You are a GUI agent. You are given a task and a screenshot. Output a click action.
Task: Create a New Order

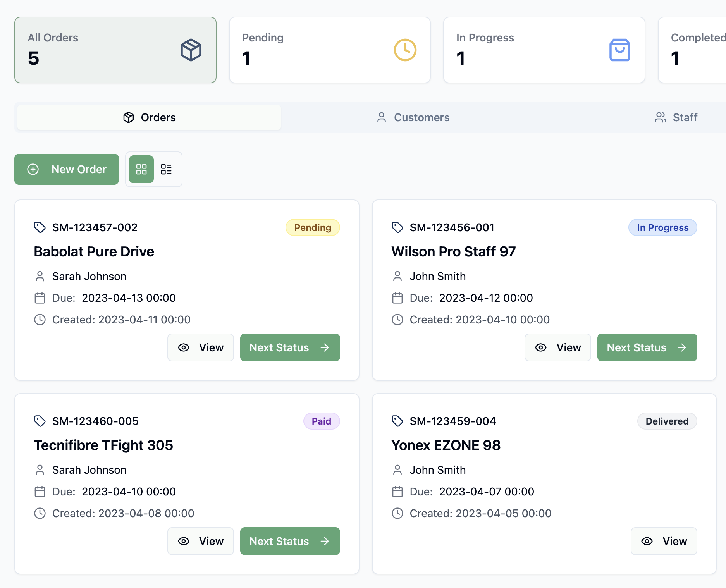pos(67,169)
